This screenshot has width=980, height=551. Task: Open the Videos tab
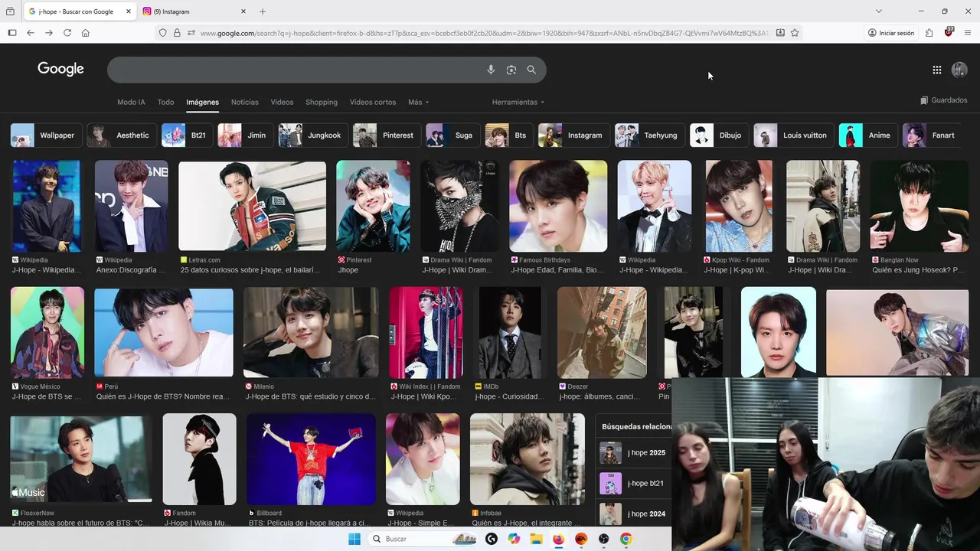click(x=282, y=102)
